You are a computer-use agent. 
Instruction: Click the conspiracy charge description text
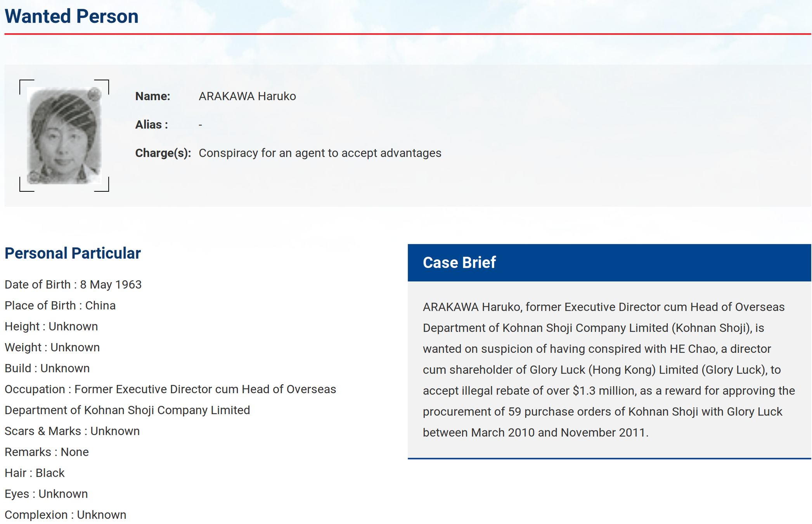tap(320, 153)
